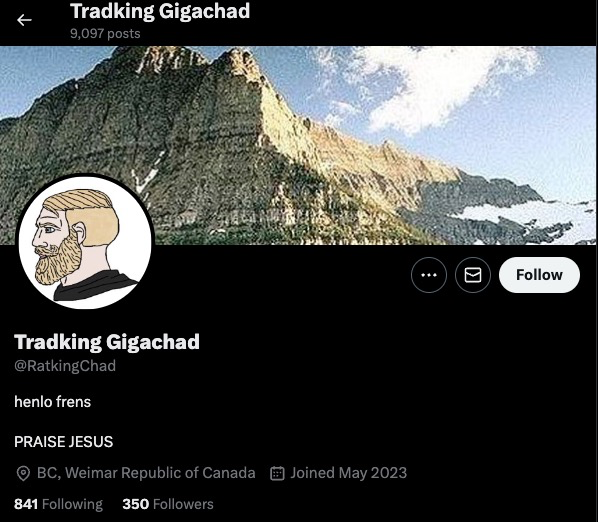Image resolution: width=598 pixels, height=522 pixels.
Task: Click the Tradking Gigachad header title
Action: pyautogui.click(x=160, y=11)
